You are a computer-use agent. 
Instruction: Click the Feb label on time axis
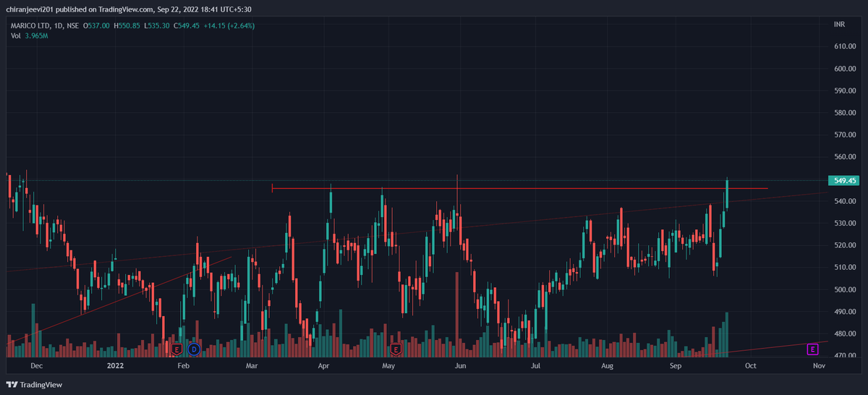pyautogui.click(x=183, y=366)
